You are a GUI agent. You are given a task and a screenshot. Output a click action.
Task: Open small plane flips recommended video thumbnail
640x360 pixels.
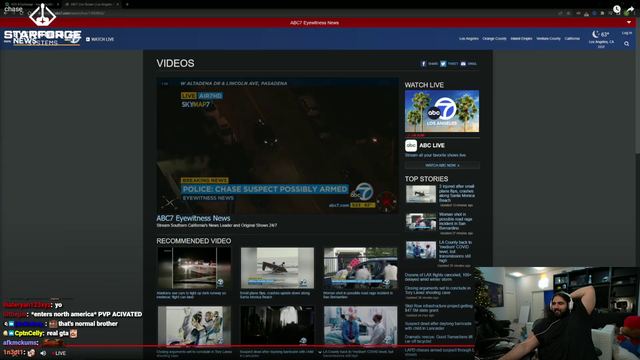(x=277, y=268)
